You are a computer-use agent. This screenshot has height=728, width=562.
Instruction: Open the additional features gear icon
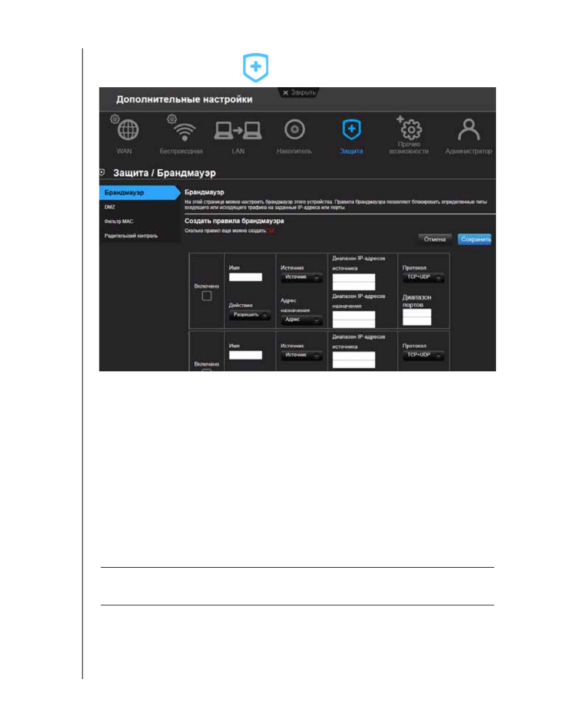pos(409,127)
